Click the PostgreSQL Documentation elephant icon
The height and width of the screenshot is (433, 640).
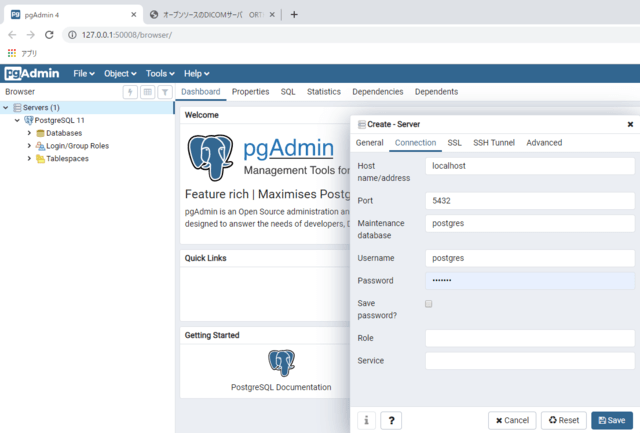tap(282, 364)
